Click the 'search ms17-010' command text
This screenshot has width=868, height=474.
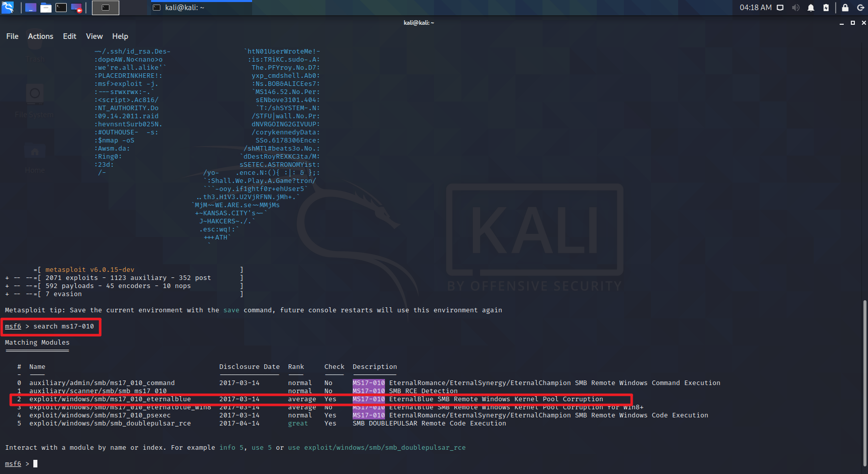point(64,326)
